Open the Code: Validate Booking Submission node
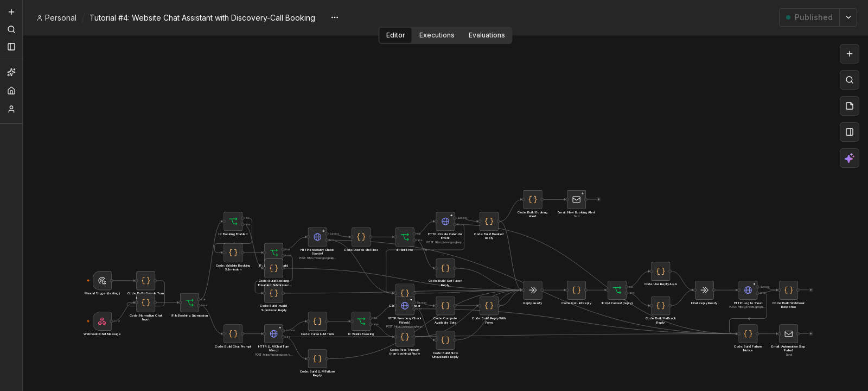The image size is (868, 391). [233, 253]
